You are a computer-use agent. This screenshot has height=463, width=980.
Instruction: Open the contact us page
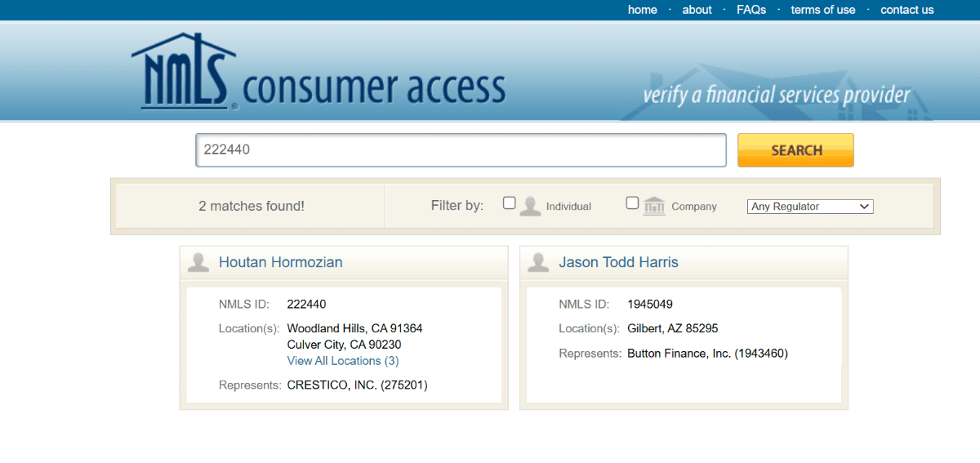(x=906, y=10)
